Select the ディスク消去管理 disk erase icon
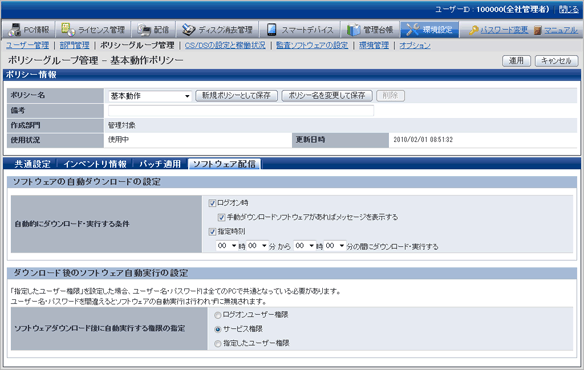The image size is (584, 370). (188, 29)
